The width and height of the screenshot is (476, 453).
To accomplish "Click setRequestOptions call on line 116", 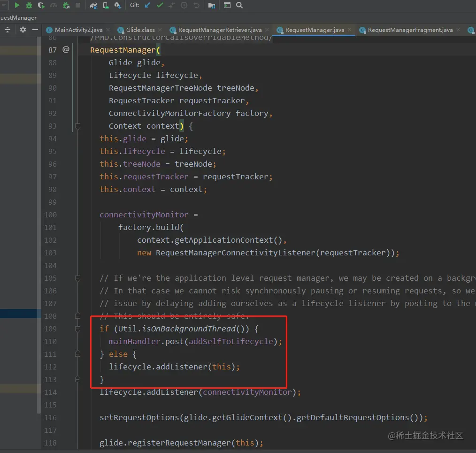I will 263,417.
